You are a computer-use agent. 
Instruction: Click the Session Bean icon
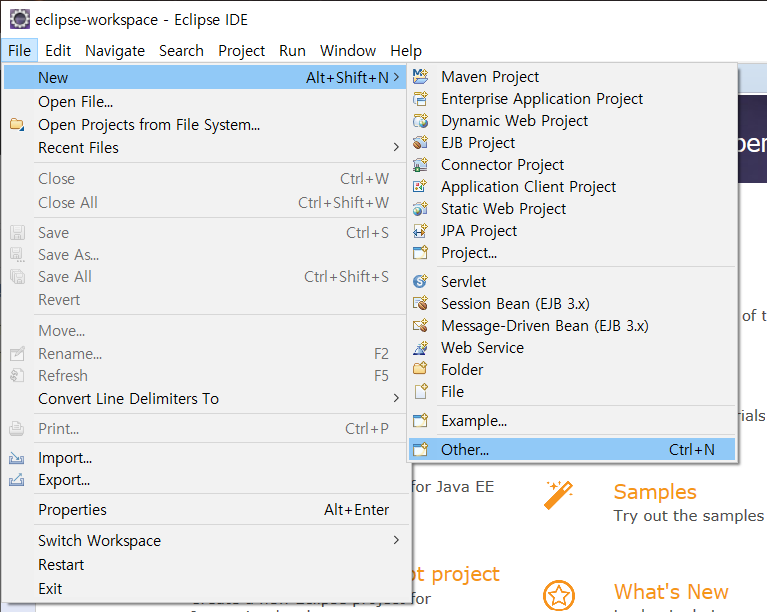tap(420, 303)
